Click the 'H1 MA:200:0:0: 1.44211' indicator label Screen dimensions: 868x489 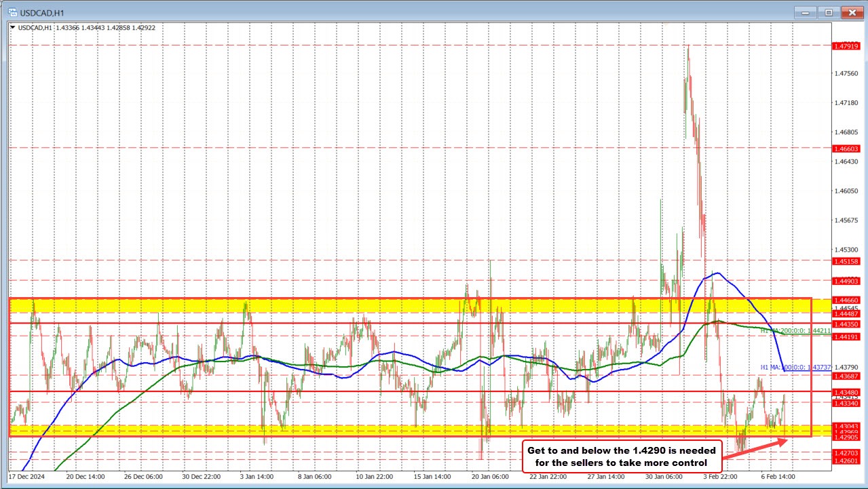click(x=795, y=331)
